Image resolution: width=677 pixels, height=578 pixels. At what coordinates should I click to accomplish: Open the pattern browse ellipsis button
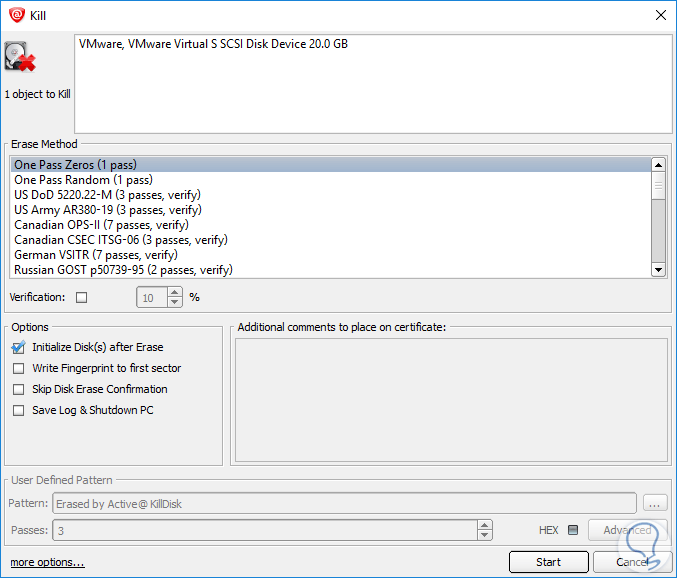point(655,504)
